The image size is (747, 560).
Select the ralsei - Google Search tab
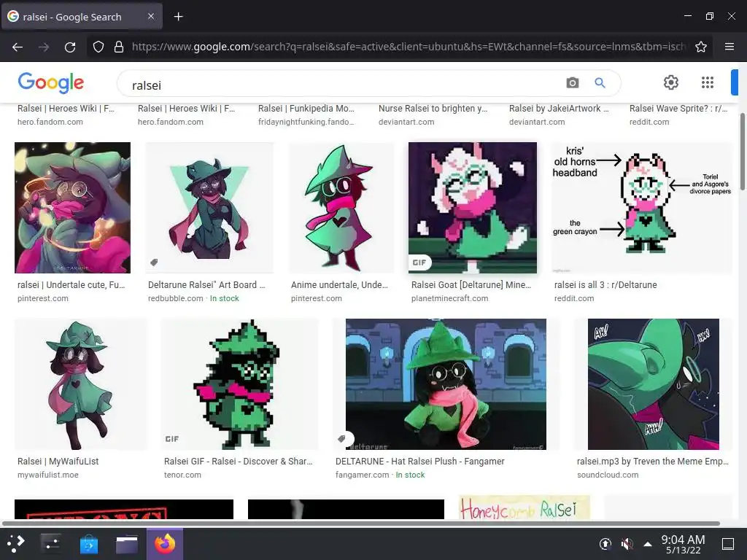pyautogui.click(x=82, y=17)
